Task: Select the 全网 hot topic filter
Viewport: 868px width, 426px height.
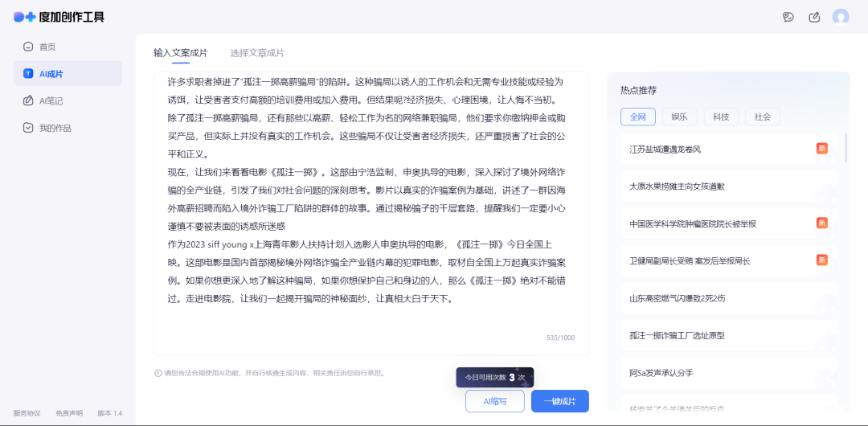Action: click(x=638, y=117)
